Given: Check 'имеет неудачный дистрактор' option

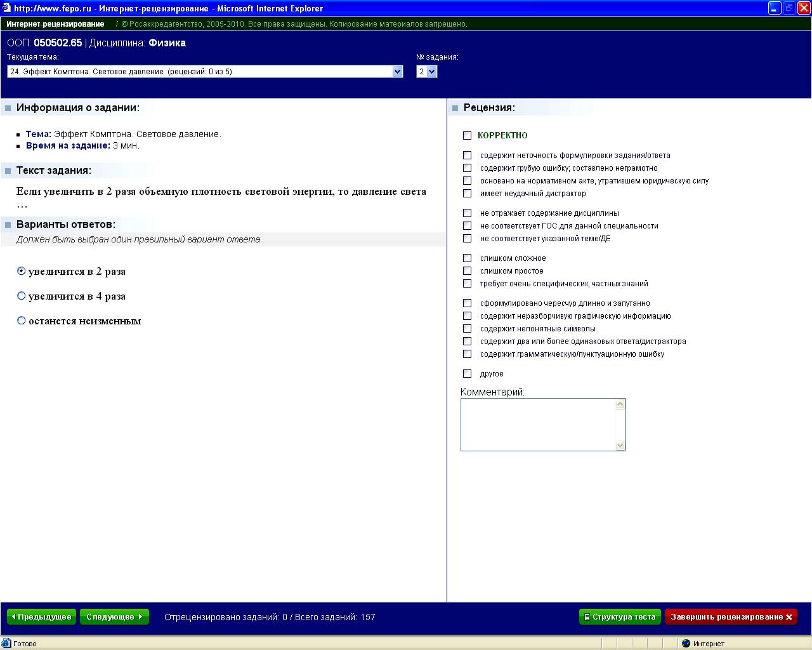Looking at the screenshot, I should [x=468, y=193].
